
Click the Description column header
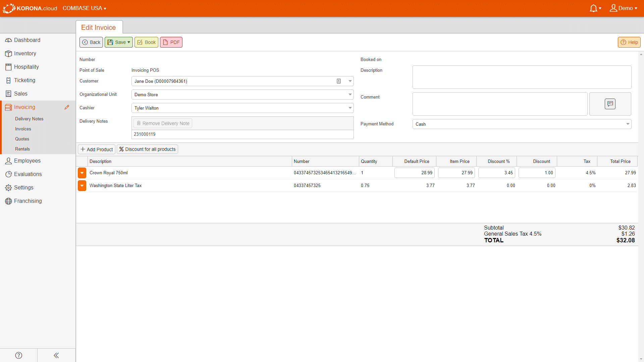click(x=190, y=162)
